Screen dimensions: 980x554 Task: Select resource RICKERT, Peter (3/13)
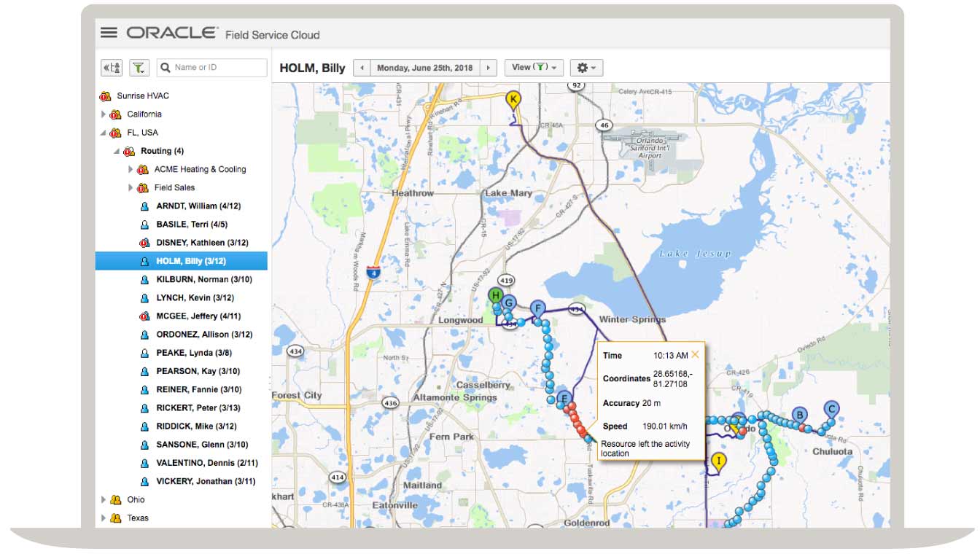(x=198, y=408)
